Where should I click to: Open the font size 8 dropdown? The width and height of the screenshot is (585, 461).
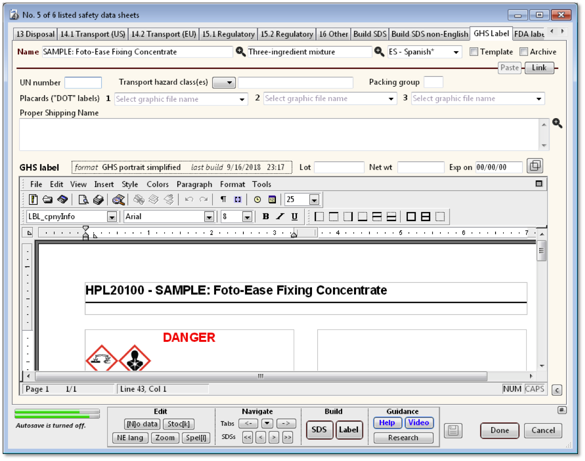(247, 217)
